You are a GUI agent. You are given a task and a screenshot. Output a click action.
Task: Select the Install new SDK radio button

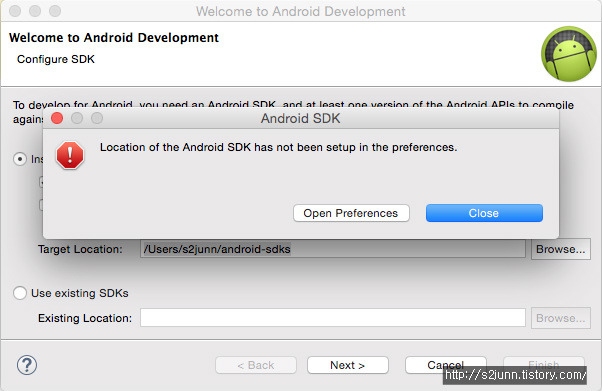[x=20, y=159]
